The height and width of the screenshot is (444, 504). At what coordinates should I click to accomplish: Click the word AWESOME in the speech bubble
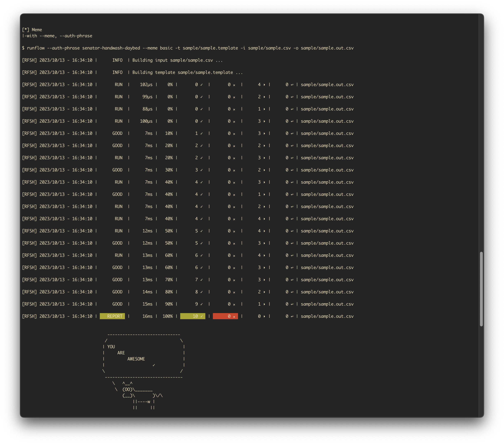[136, 359]
